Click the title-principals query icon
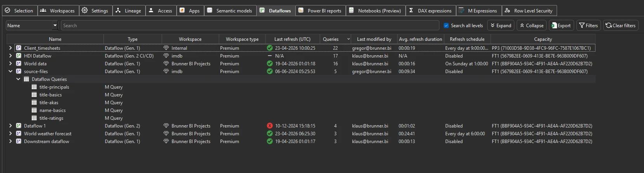Image resolution: width=644 pixels, height=173 pixels. click(x=34, y=87)
